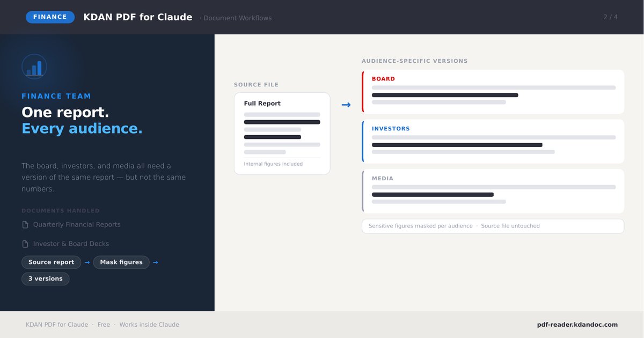Open the BOARD version card
The width and height of the screenshot is (644, 338).
point(493,92)
